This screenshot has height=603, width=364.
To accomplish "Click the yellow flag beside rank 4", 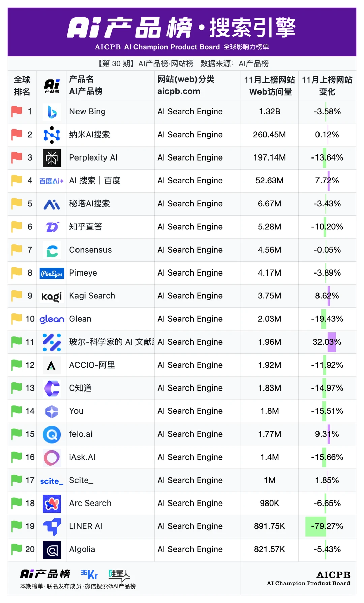I will click(17, 180).
